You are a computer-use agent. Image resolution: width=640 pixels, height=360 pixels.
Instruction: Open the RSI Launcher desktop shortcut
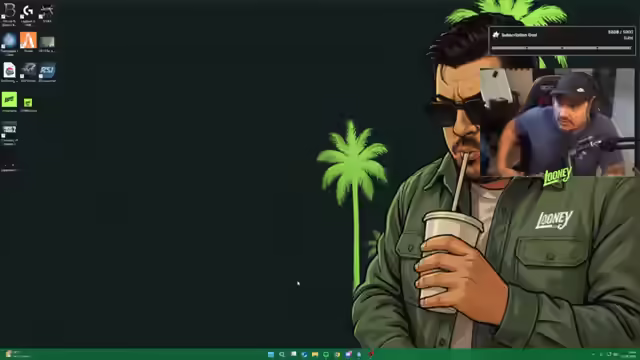pos(47,72)
